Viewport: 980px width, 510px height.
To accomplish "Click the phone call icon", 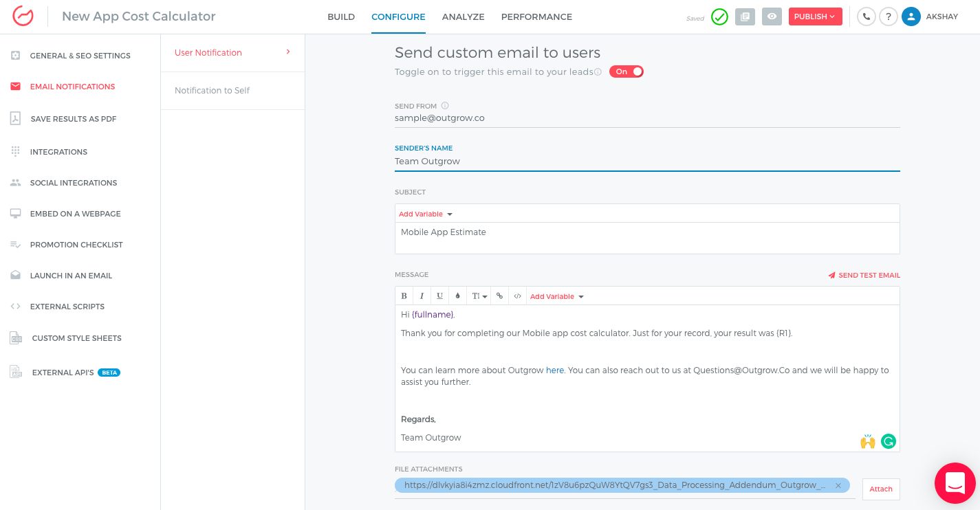I will click(866, 16).
